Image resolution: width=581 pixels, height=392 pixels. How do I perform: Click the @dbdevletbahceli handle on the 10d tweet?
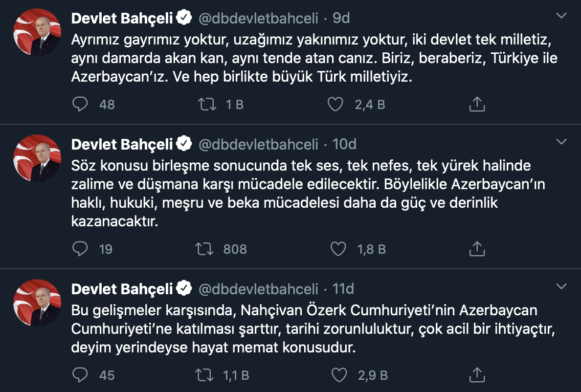tap(258, 144)
